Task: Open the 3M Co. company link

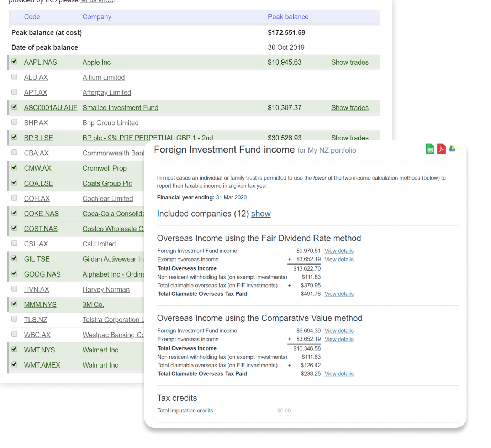Action: tap(93, 304)
